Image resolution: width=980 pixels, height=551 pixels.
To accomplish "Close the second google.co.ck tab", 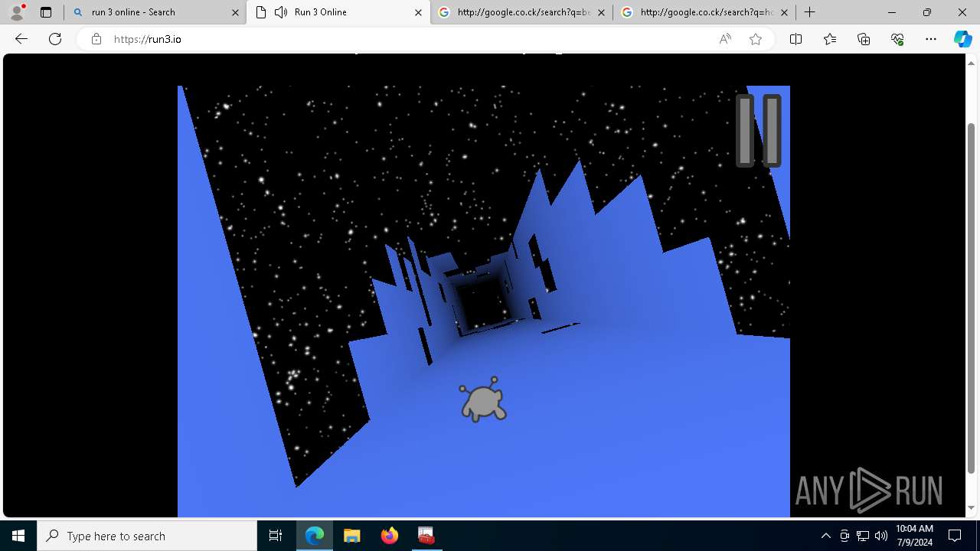I will click(x=784, y=12).
